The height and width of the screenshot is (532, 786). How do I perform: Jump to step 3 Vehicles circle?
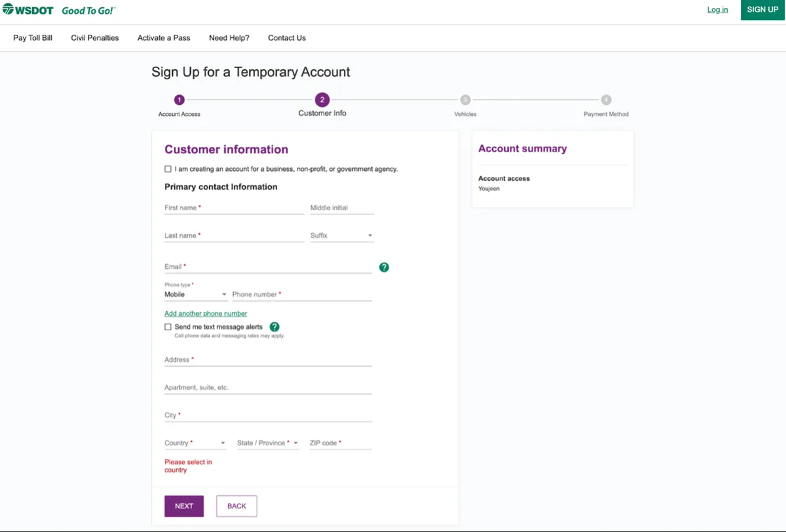point(465,100)
